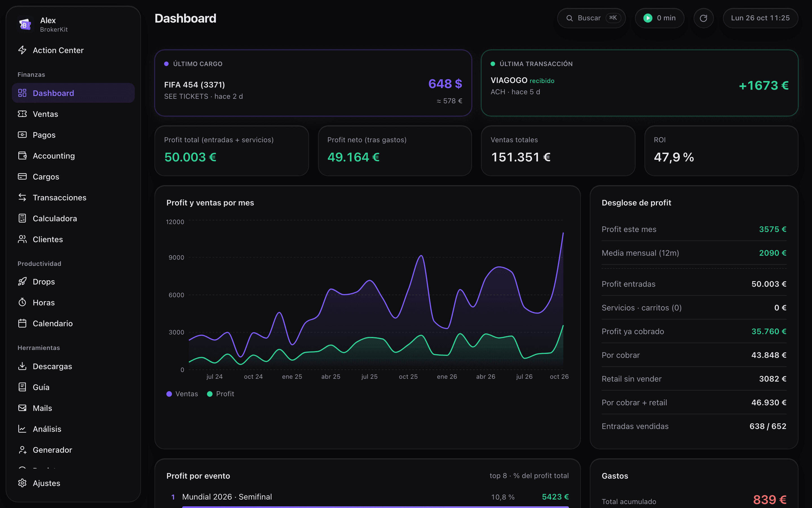Screen dimensions: 812x508
Task: Click the ROI value 47,9 %
Action: pos(674,157)
